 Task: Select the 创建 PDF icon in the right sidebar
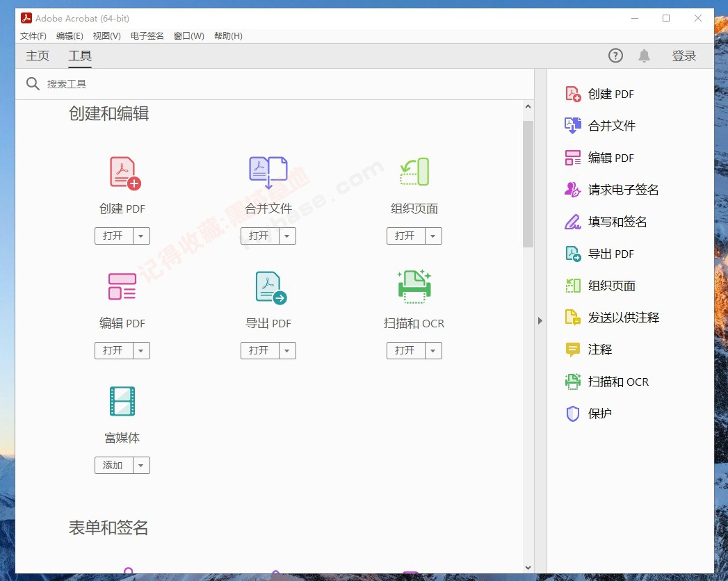click(573, 95)
